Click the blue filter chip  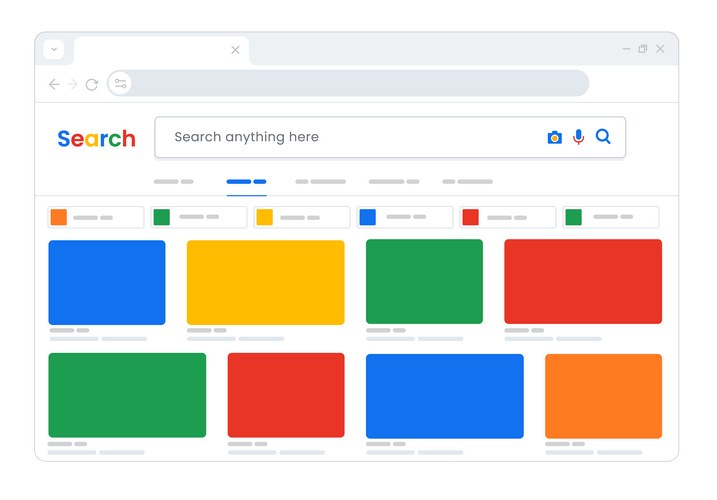click(x=404, y=217)
